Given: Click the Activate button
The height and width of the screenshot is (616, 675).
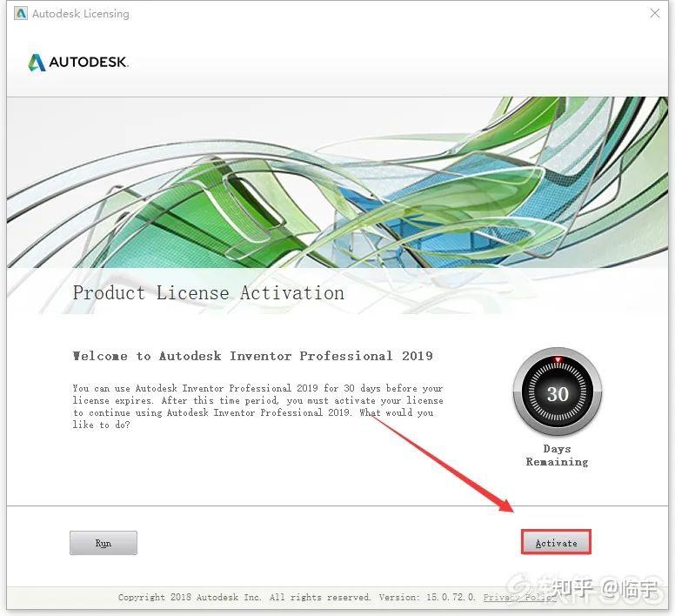Looking at the screenshot, I should [x=556, y=542].
